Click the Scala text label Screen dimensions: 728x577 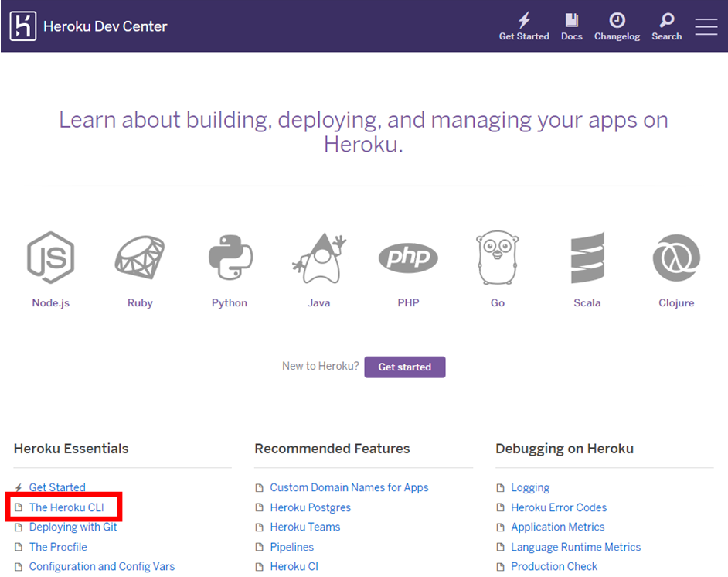pos(587,303)
